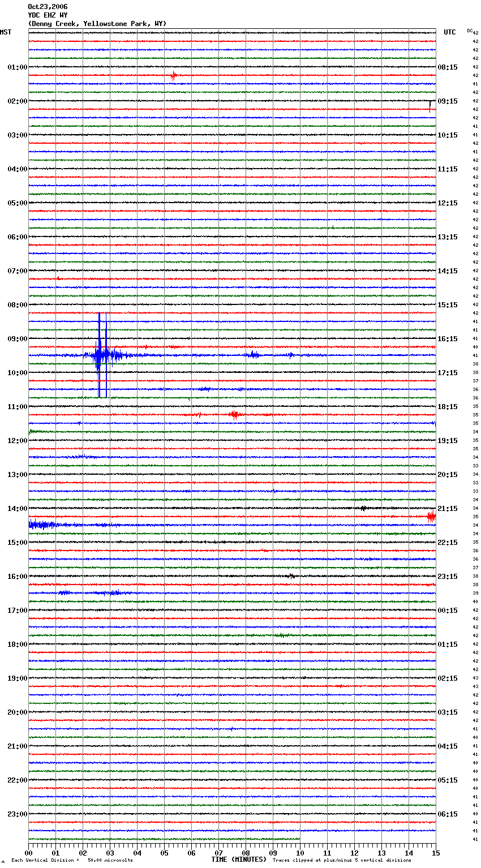Image resolution: width=481 pixels, height=868 pixels.
Task: Click the 15:15 UTC time label
Action: 448,305
